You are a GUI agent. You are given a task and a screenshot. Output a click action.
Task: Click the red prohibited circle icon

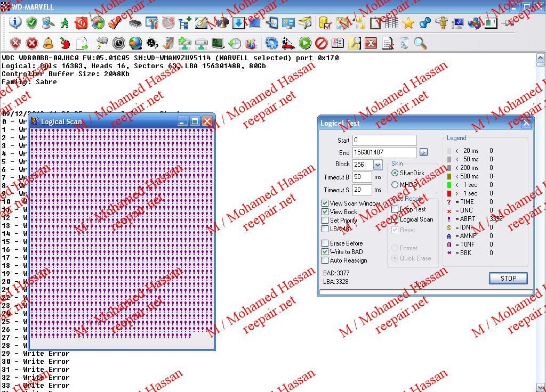(321, 43)
